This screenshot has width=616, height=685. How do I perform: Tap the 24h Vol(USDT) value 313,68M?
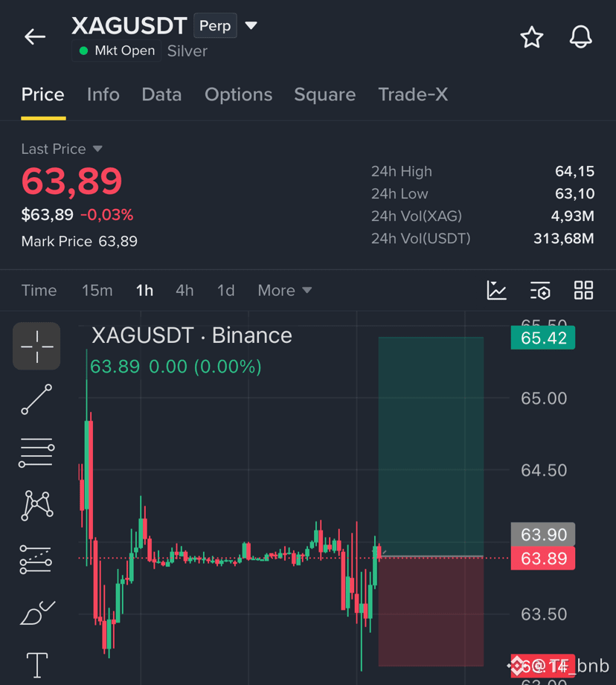564,239
